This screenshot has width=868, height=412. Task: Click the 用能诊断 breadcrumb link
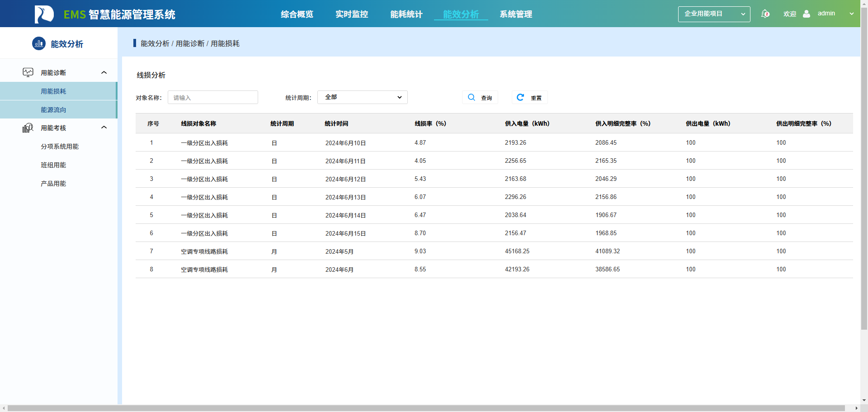coord(190,43)
